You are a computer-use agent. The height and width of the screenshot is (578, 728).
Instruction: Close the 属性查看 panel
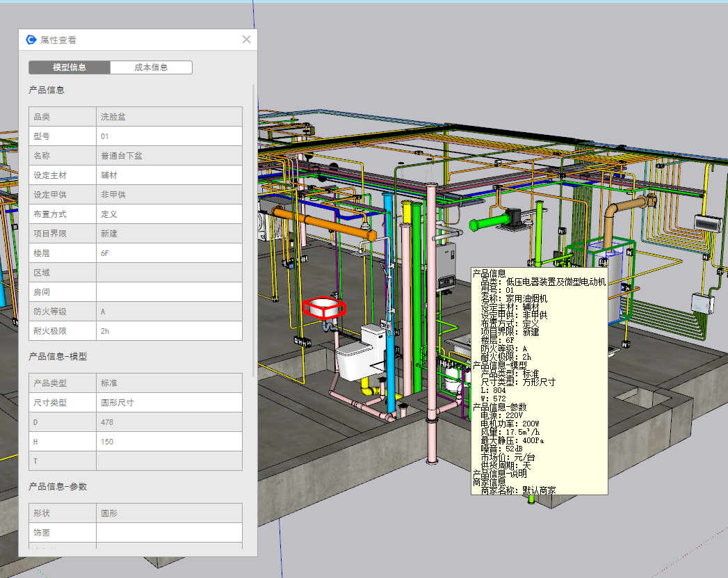pos(246,40)
